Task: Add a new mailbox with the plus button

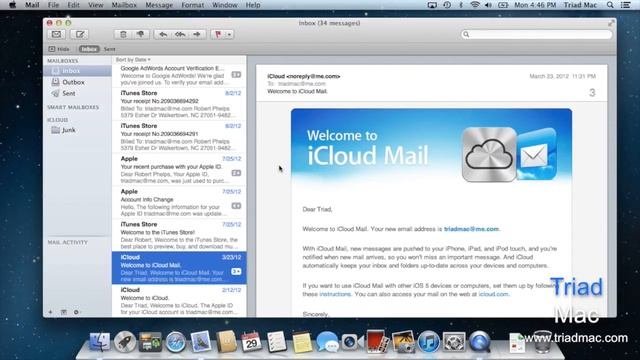Action: [x=51, y=312]
